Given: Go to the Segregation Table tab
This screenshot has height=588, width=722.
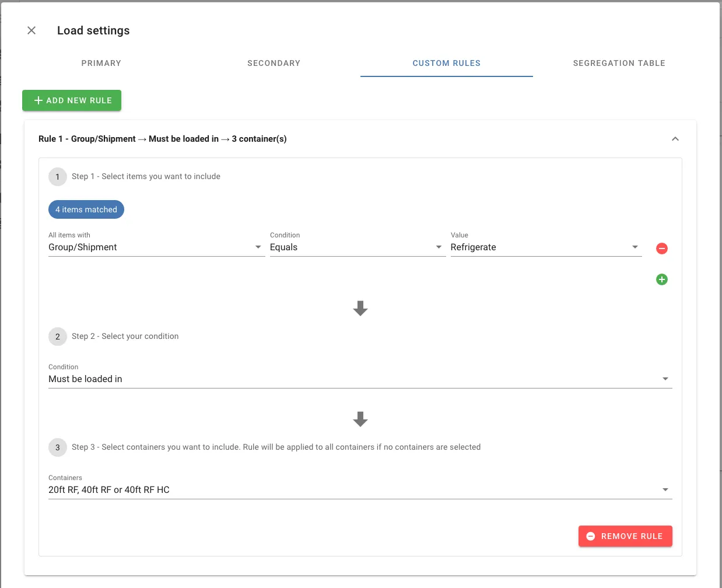Looking at the screenshot, I should click(x=619, y=63).
